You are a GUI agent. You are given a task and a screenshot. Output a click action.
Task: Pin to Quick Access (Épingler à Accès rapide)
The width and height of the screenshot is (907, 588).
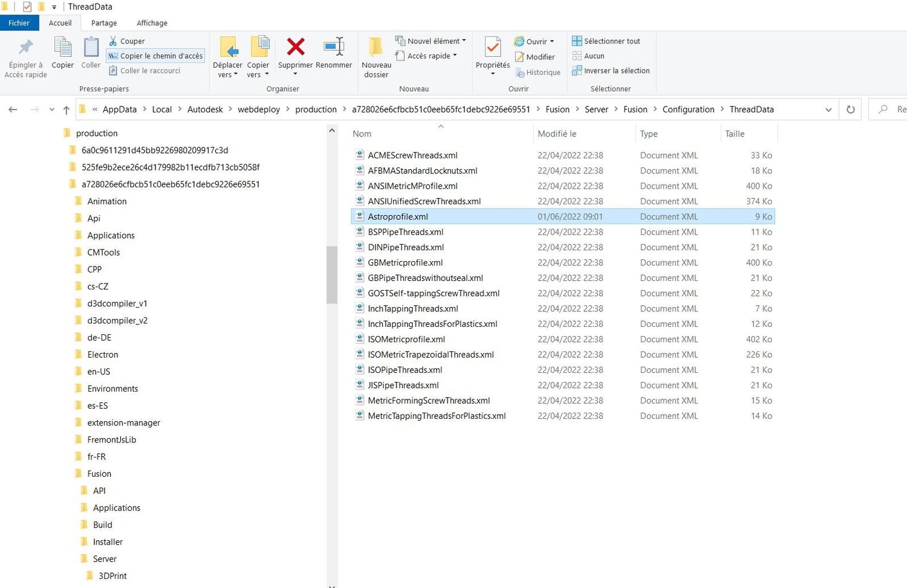25,57
